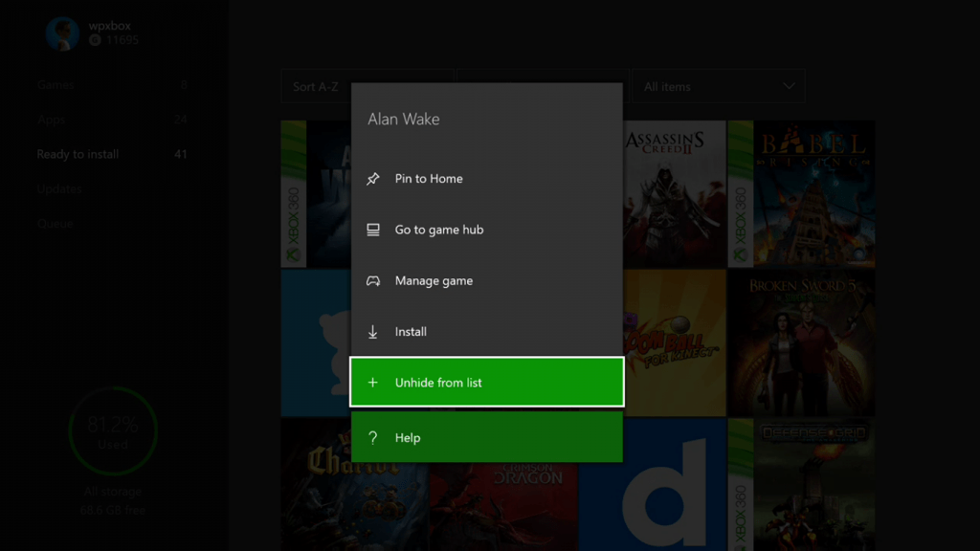Select Pin to Home menu entry
This screenshot has width=980, height=551.
(487, 179)
